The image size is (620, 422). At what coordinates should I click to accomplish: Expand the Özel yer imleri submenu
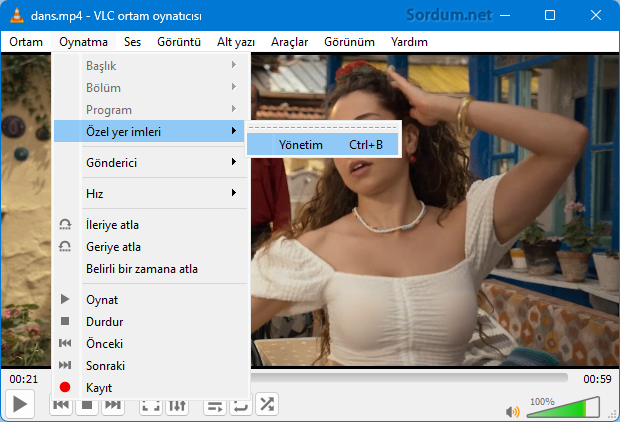tap(149, 131)
